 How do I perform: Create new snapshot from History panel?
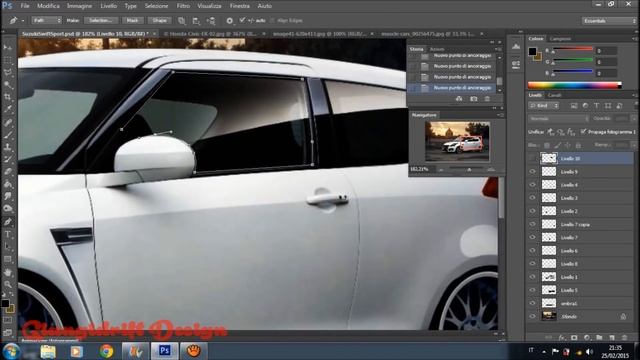473,99
